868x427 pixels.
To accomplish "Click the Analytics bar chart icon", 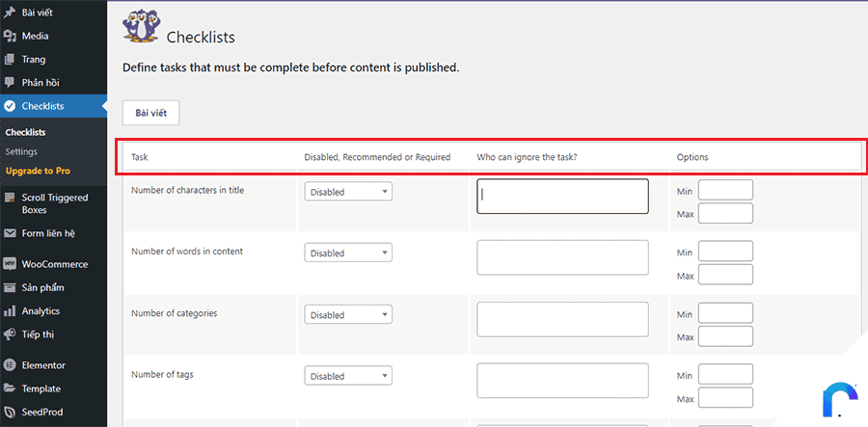I will (x=10, y=311).
